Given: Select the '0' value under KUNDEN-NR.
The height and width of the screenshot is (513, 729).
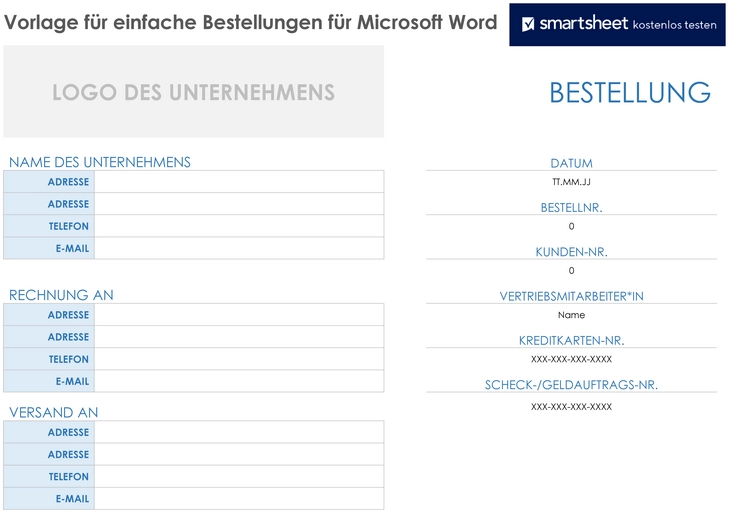Looking at the screenshot, I should pyautogui.click(x=571, y=270).
